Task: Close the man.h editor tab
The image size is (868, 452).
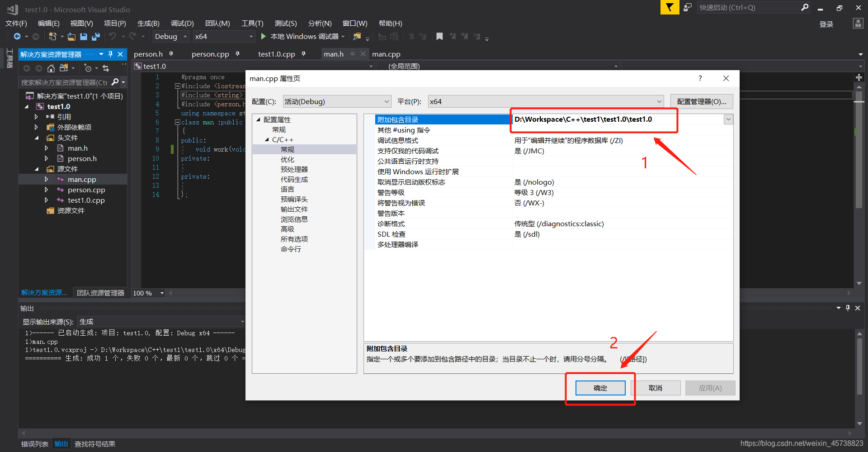Action: point(363,54)
